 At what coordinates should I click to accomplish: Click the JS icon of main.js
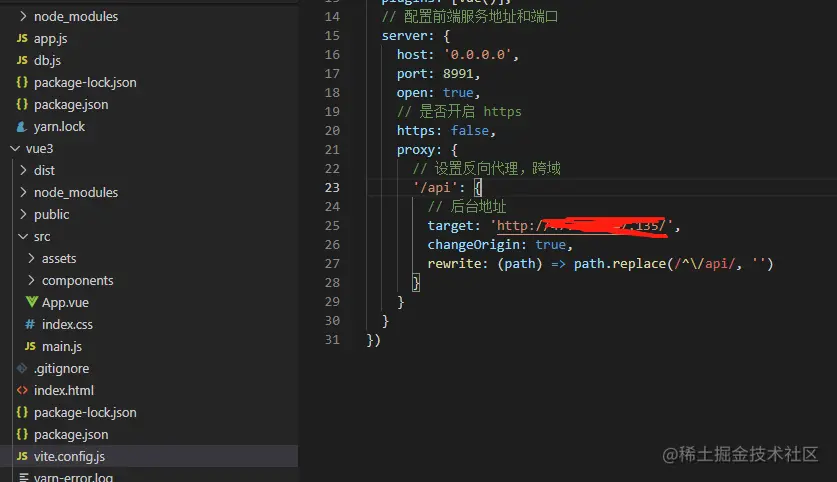[30, 346]
